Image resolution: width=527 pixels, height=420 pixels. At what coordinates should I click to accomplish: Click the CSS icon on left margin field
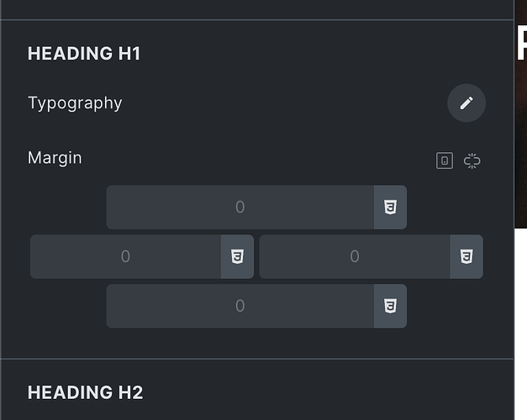click(237, 256)
